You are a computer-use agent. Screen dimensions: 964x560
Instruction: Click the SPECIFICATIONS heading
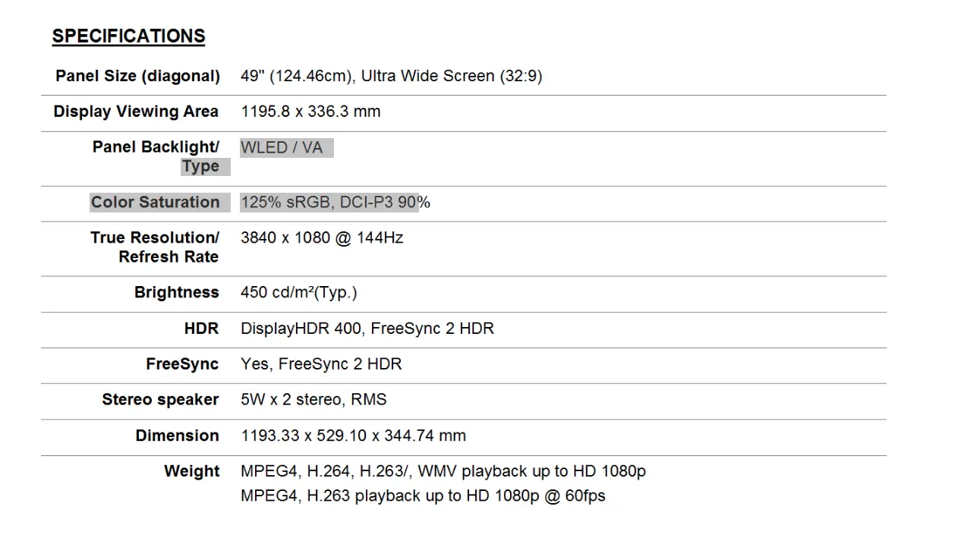coord(128,36)
